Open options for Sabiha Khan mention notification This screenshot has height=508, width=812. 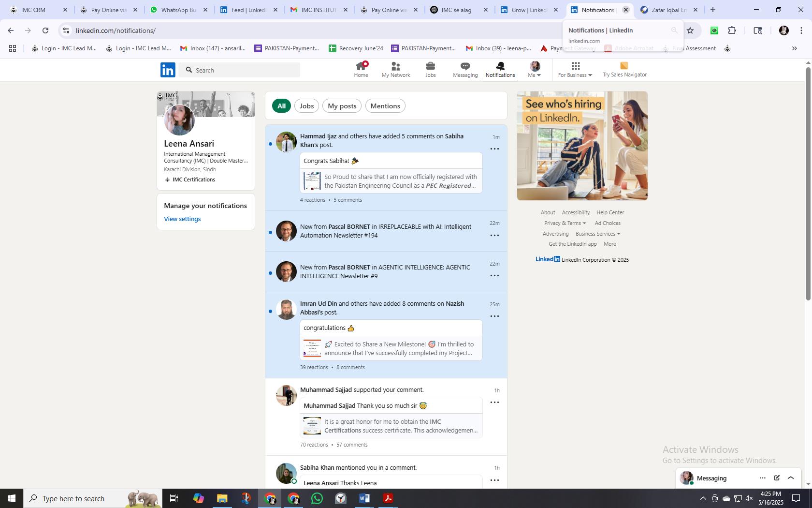pos(494,480)
